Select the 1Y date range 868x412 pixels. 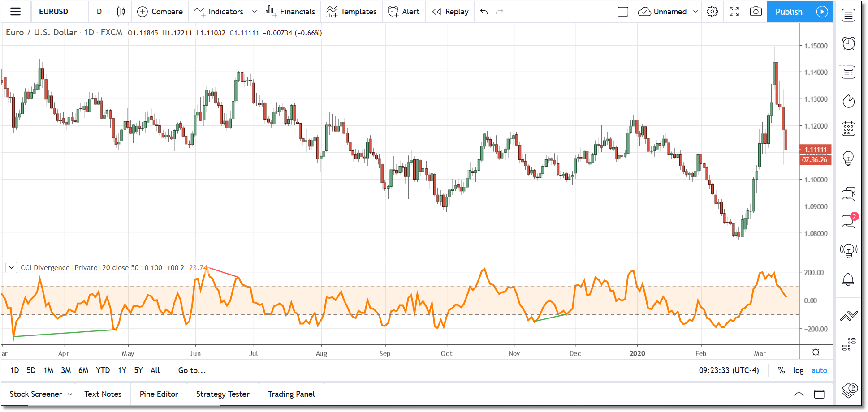coord(122,370)
